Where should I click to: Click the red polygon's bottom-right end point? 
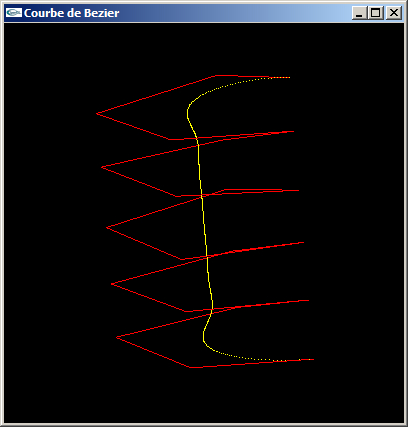(313, 359)
